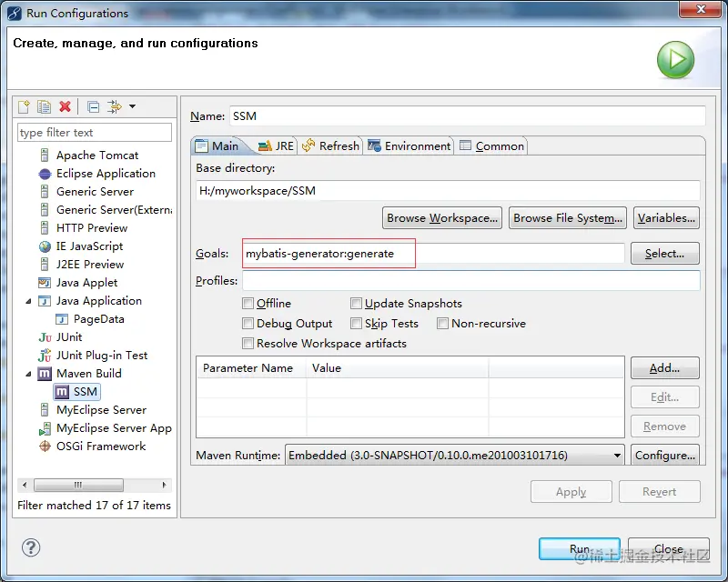728x582 pixels.
Task: Click the Revert button
Action: tap(659, 491)
